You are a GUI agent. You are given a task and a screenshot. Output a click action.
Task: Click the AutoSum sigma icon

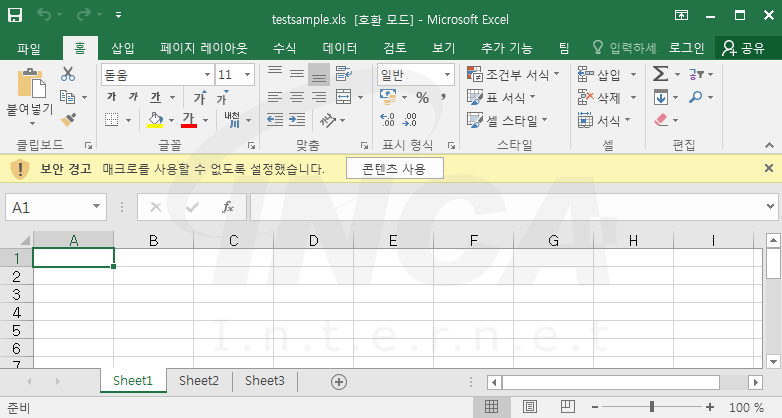point(660,74)
